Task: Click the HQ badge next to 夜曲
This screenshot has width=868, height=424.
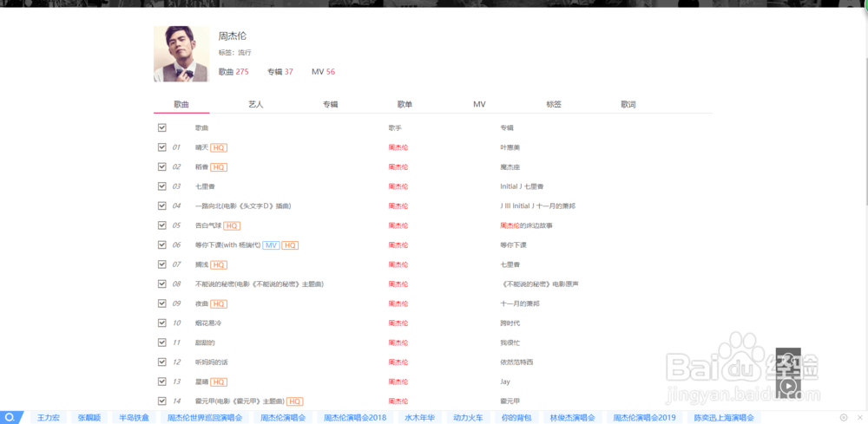Action: coord(220,303)
